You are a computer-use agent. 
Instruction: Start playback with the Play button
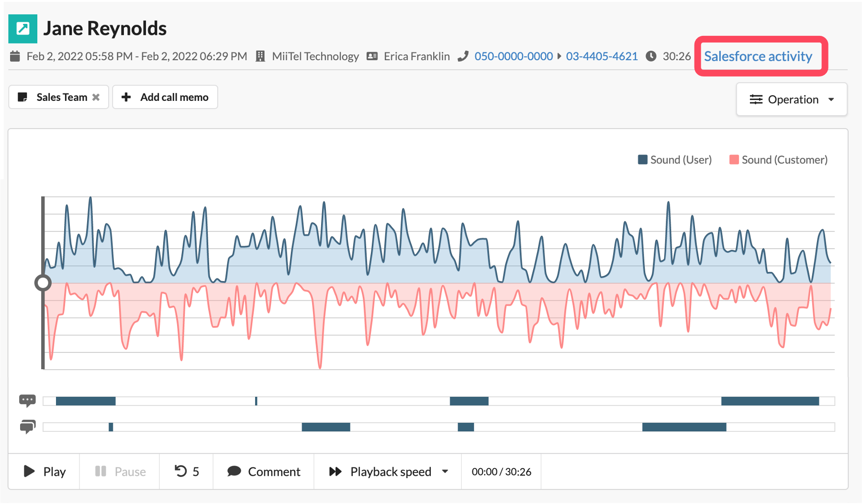coord(45,471)
